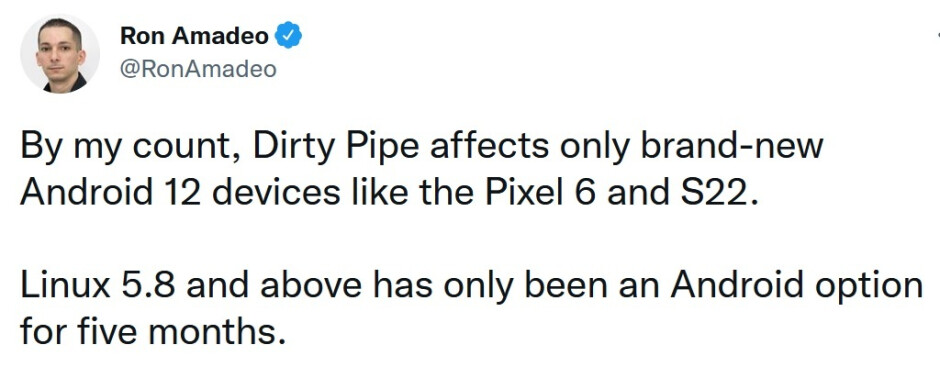This screenshot has width=940, height=367.
Task: Click 'Linux 5.8' in the second paragraph
Action: pos(98,287)
